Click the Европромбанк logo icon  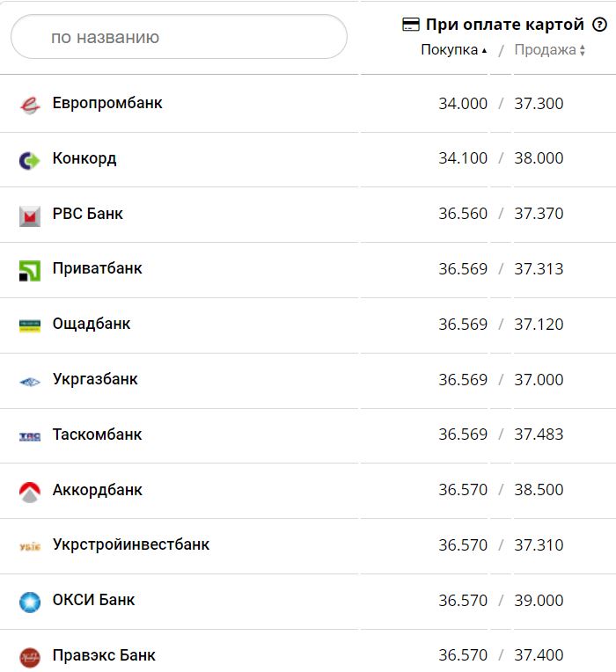[30, 105]
